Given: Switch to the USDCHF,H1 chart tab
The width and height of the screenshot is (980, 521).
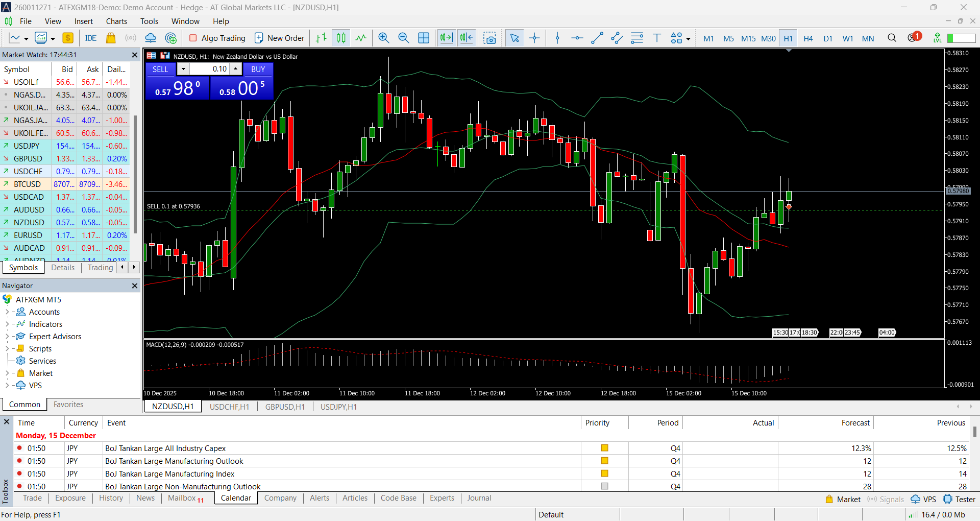Looking at the screenshot, I should [x=229, y=407].
